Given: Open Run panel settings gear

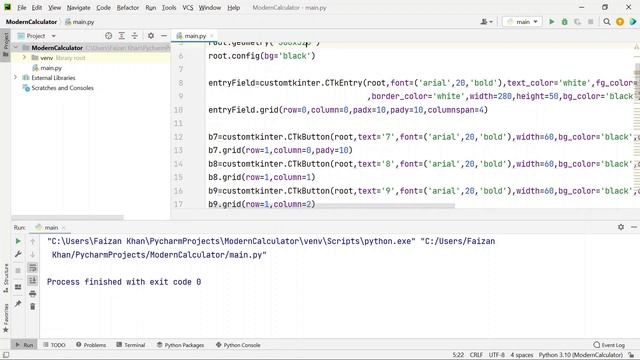Looking at the screenshot, I should (x=621, y=227).
